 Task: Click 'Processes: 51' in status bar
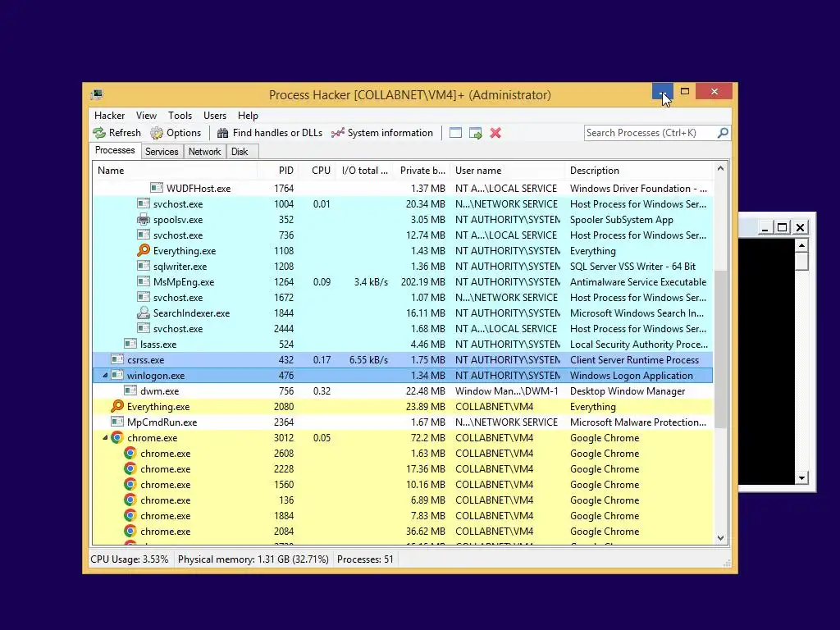365,559
